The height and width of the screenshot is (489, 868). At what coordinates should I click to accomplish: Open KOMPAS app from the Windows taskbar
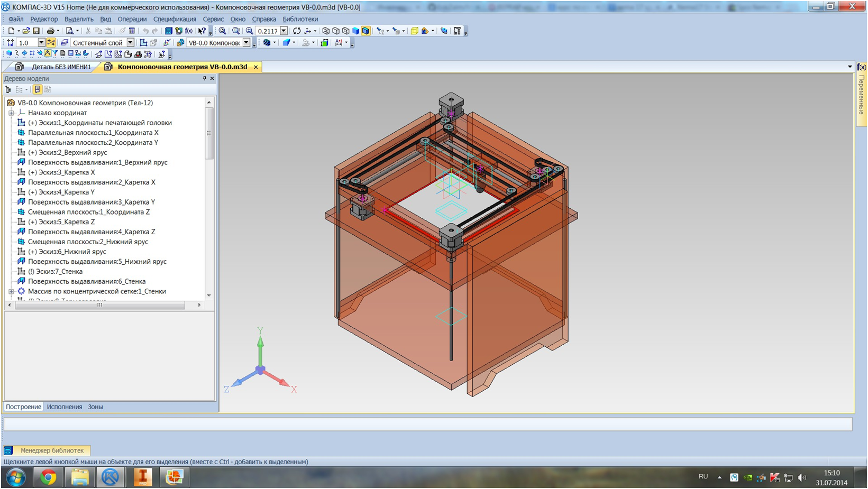coord(111,477)
